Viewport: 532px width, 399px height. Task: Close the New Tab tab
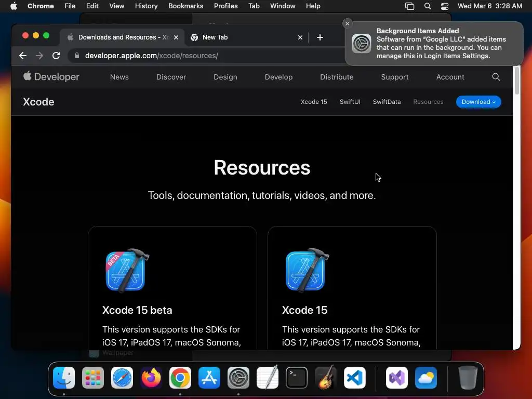click(x=300, y=37)
